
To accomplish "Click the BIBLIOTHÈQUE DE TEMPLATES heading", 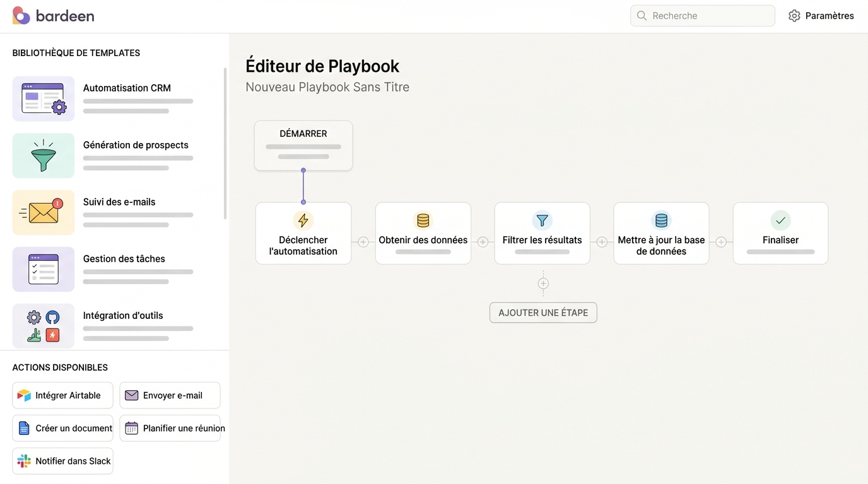I will coord(76,53).
